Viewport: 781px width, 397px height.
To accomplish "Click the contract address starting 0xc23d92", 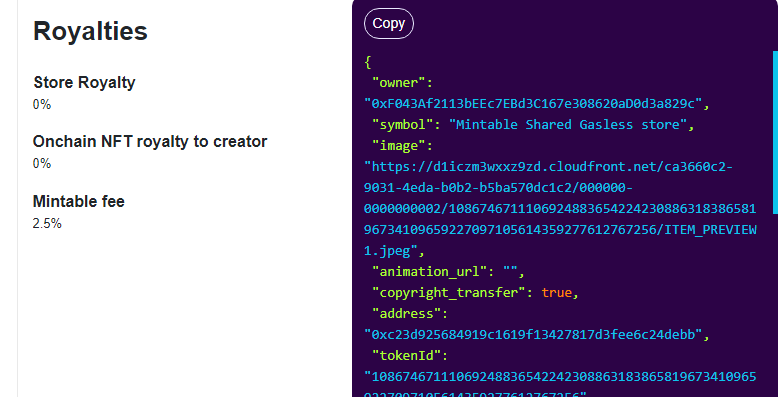I will click(x=533, y=334).
